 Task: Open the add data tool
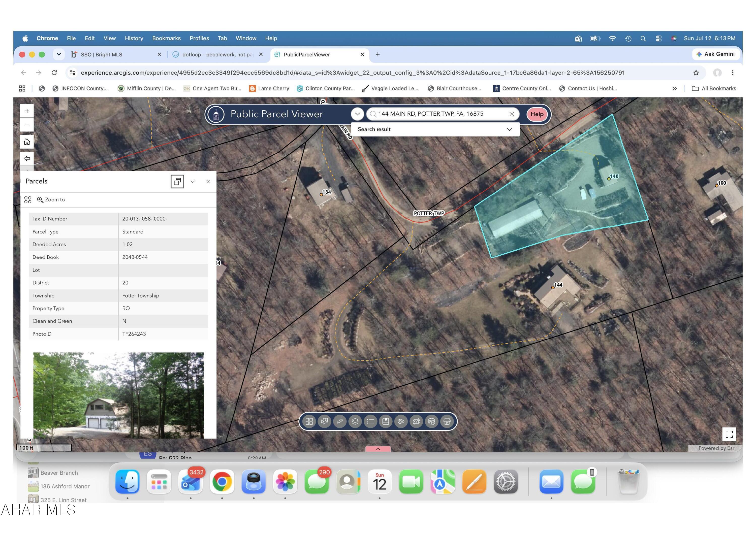pyautogui.click(x=431, y=421)
